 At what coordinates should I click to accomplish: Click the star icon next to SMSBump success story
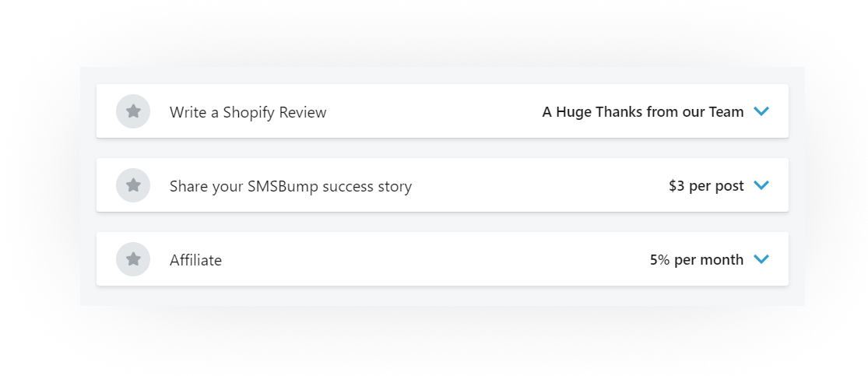tap(133, 185)
